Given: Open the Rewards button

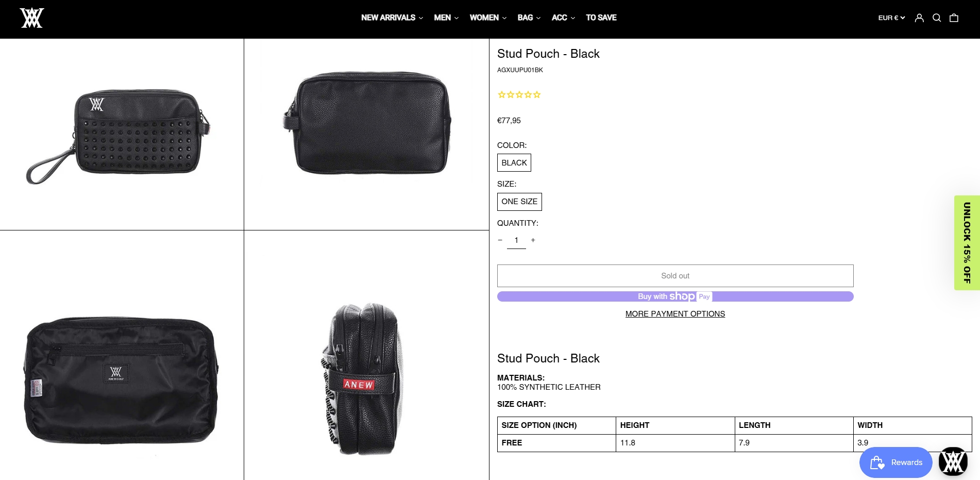Looking at the screenshot, I should coord(895,462).
